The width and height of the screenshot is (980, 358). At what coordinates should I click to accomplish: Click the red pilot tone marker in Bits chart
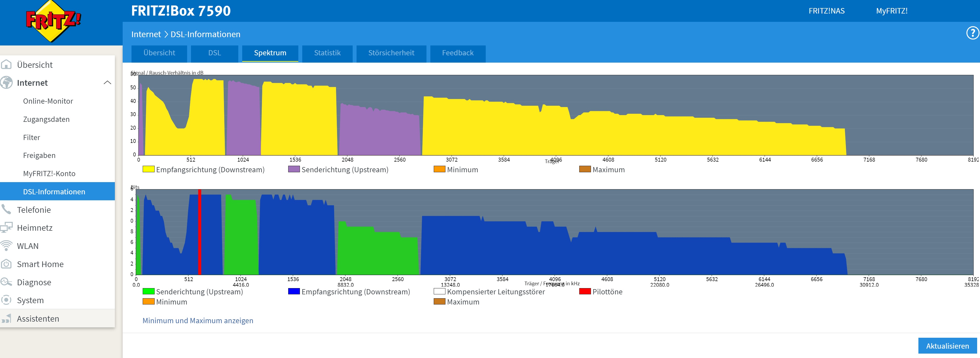point(199,232)
